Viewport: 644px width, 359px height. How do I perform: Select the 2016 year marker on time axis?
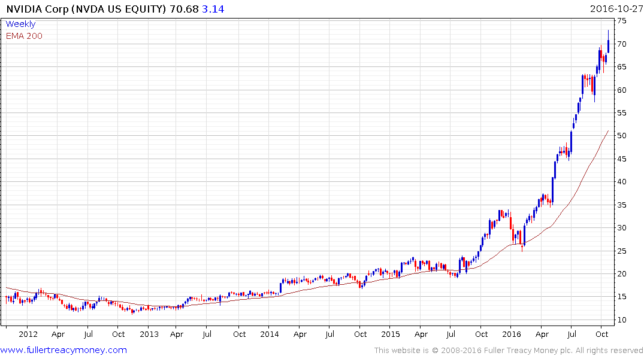pos(511,334)
